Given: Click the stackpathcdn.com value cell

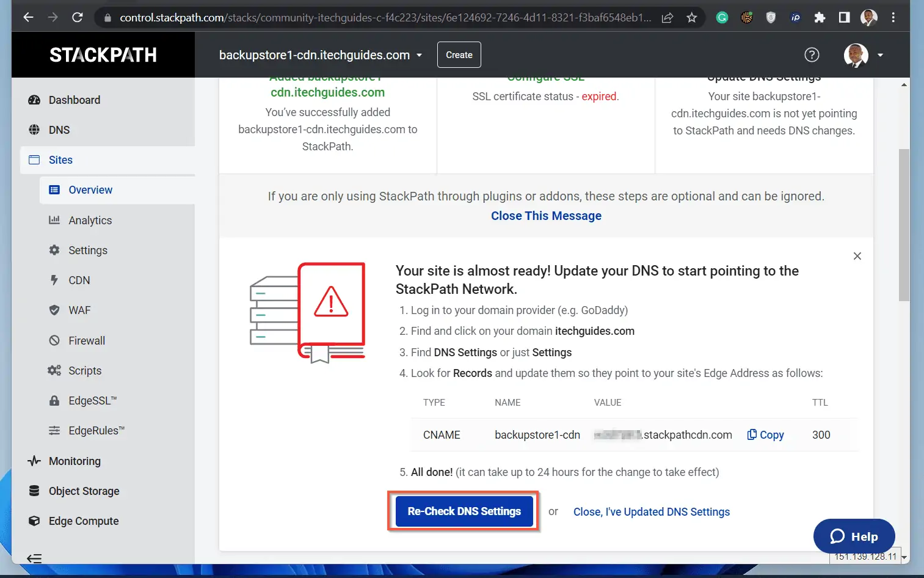Looking at the screenshot, I should pos(663,435).
